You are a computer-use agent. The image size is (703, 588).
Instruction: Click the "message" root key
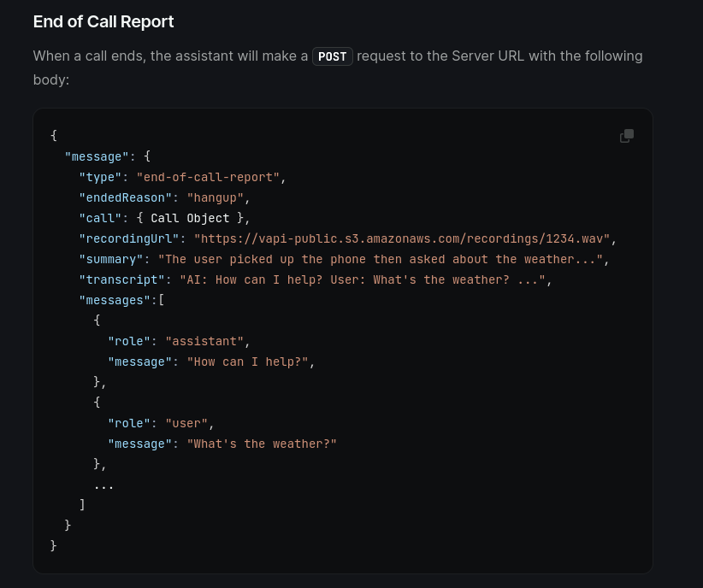97,156
